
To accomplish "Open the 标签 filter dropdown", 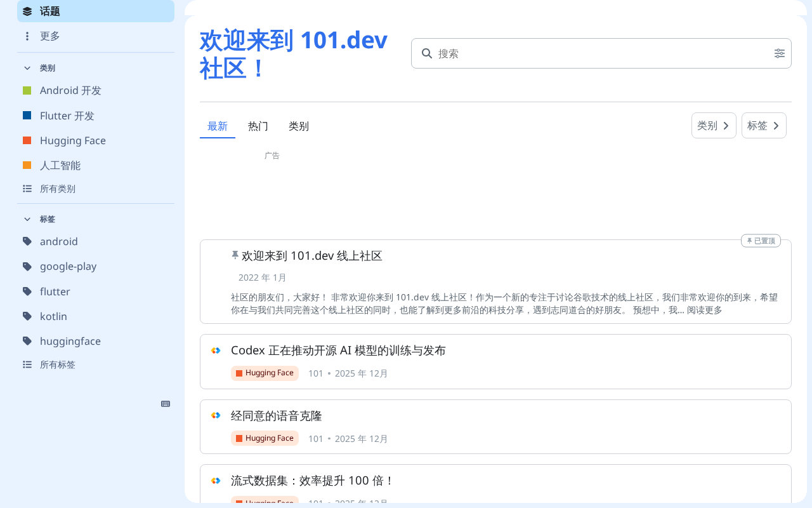I will [x=763, y=126].
